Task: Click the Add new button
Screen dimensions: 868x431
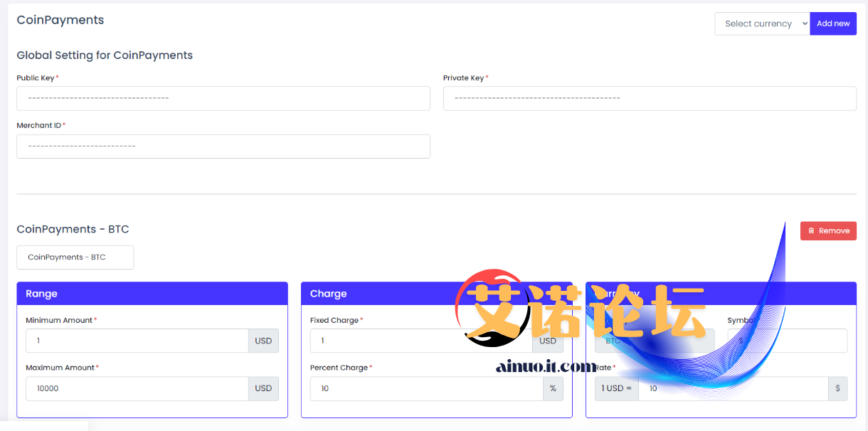Action: tap(833, 23)
